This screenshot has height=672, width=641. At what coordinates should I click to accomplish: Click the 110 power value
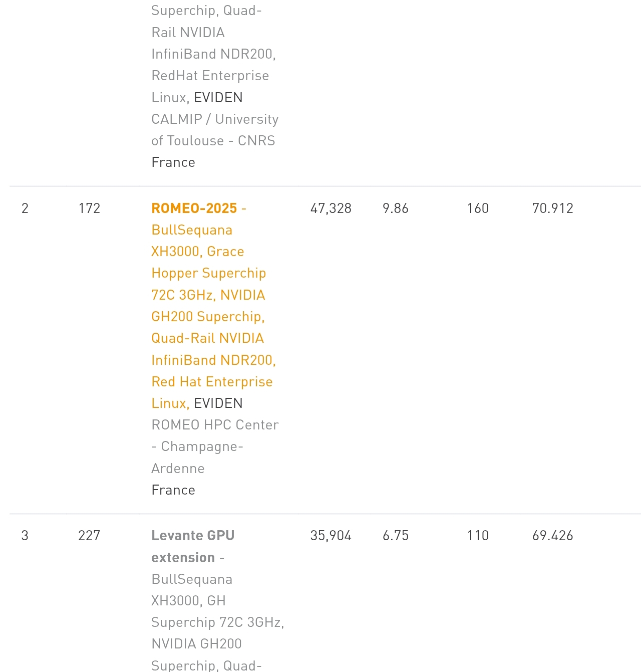(478, 536)
